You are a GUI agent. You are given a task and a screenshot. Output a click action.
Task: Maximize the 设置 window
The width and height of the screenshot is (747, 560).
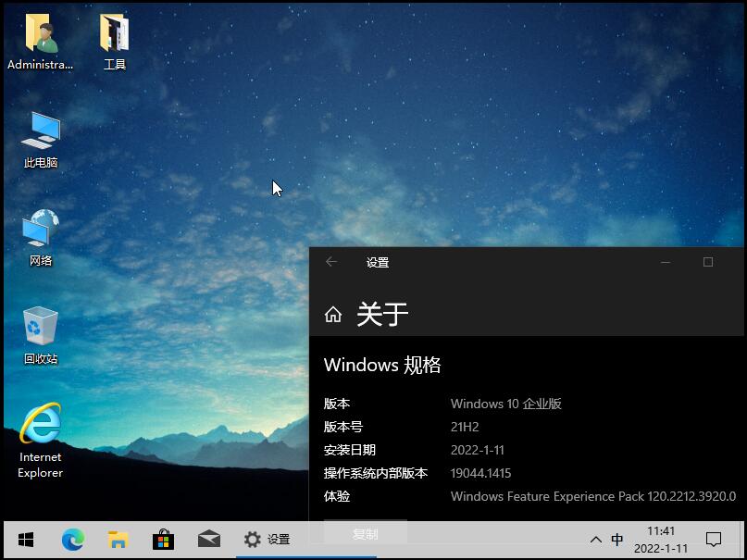click(x=708, y=262)
